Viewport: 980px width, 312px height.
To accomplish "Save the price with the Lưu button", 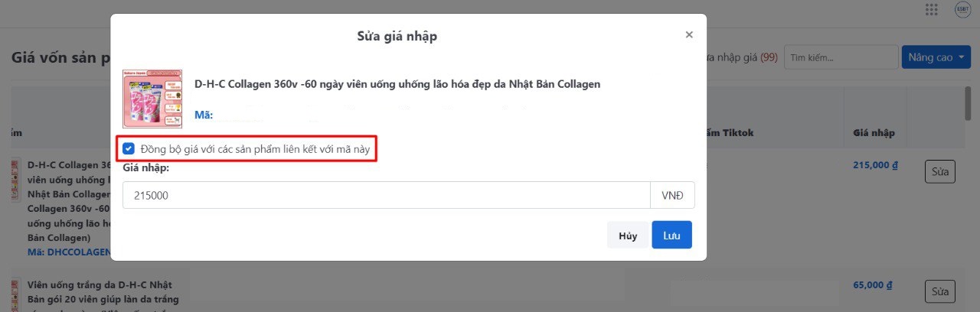I will point(671,236).
